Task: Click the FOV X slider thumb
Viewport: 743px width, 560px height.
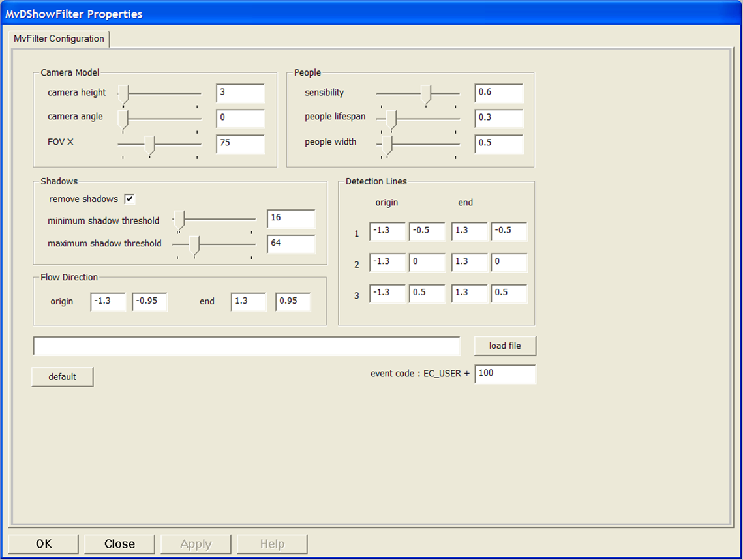Action: point(150,145)
